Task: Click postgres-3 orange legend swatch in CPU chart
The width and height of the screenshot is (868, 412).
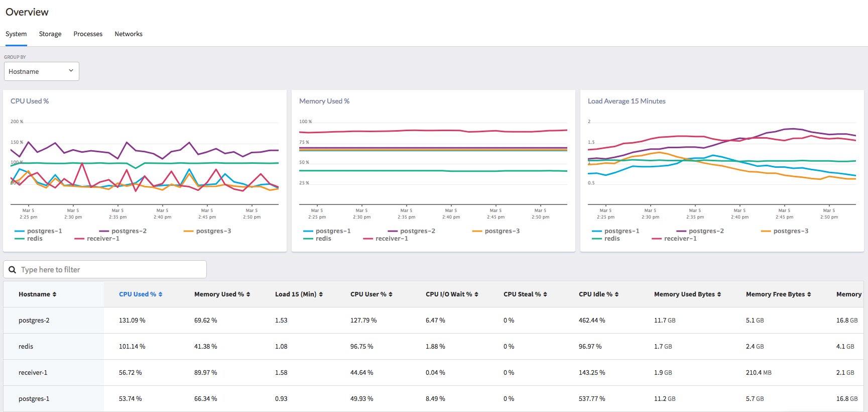Action: click(188, 231)
